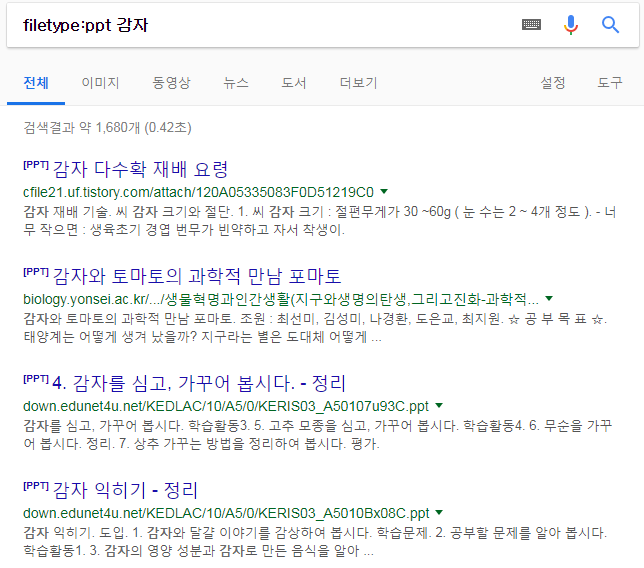
Task: Expand dropdown arrow next to KERIS03_A5010Bx08C.ppt URL
Action: [439, 512]
